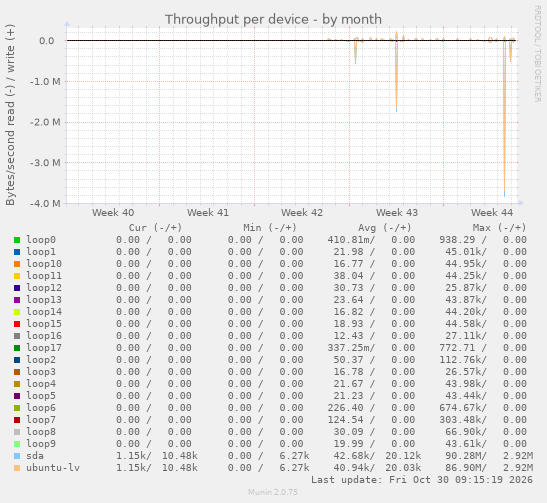Click the loop2 navy legend swatch

point(17,360)
